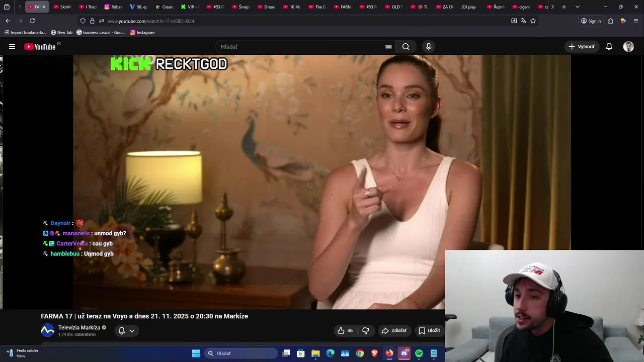The width and height of the screenshot is (644, 362).
Task: Share the video via Zdieľať button
Action: pyautogui.click(x=394, y=330)
